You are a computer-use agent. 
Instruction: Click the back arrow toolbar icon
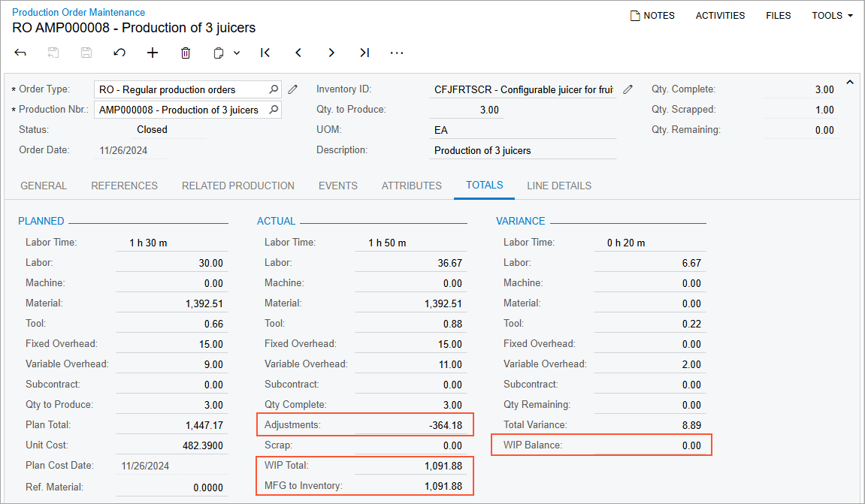click(x=20, y=53)
